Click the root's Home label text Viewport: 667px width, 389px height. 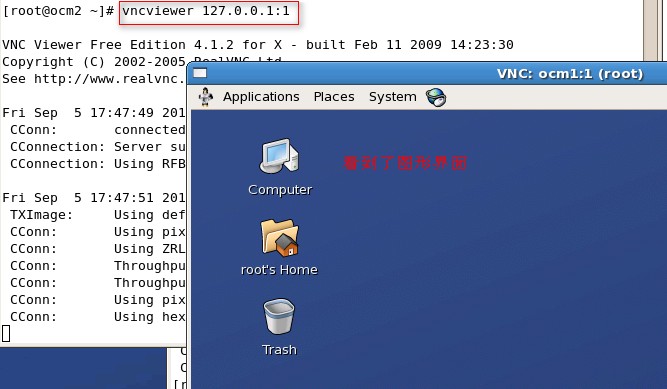click(x=279, y=270)
